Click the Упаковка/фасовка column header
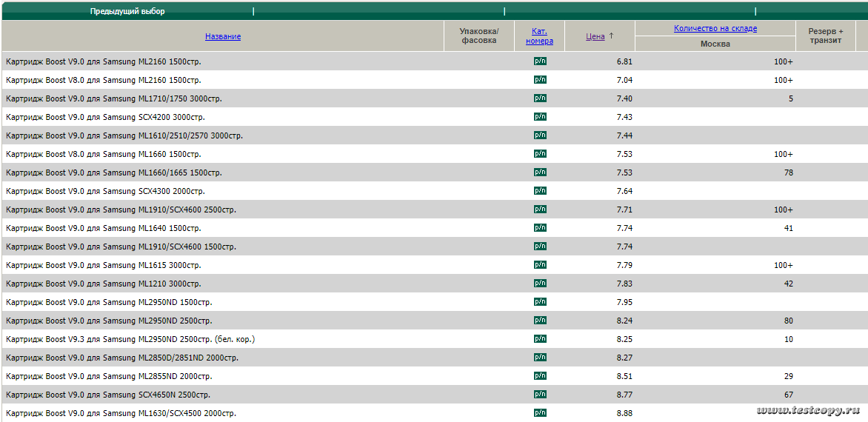The height and width of the screenshot is (422, 868). point(479,36)
